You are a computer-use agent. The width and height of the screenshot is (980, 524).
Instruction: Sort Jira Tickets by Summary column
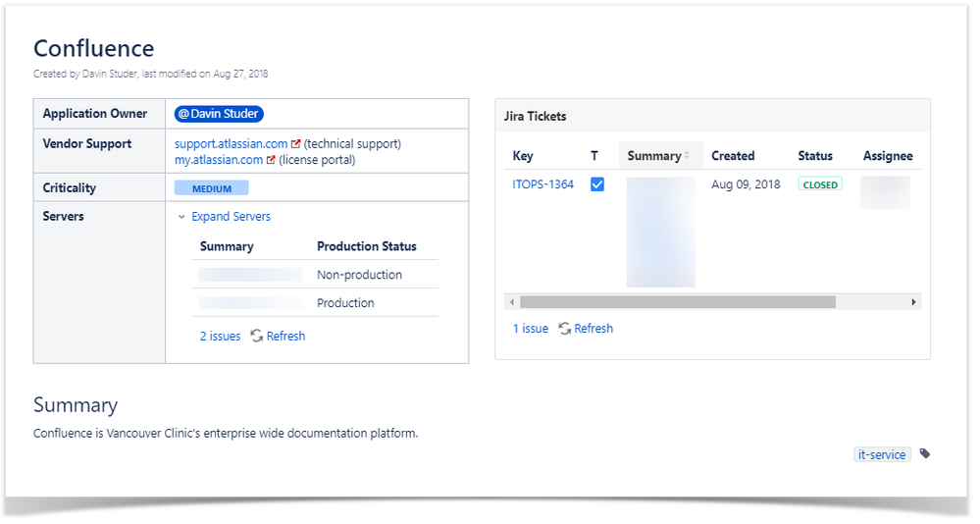pyautogui.click(x=660, y=156)
